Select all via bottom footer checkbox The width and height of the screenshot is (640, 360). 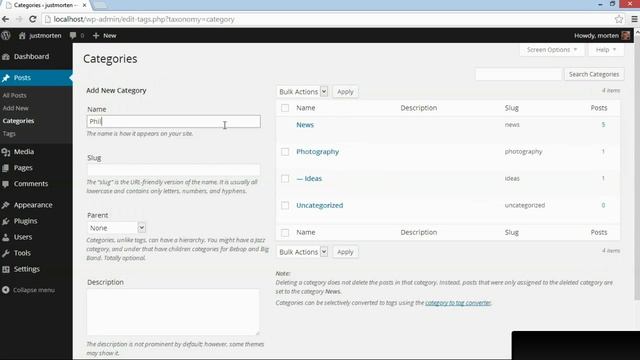pos(285,232)
